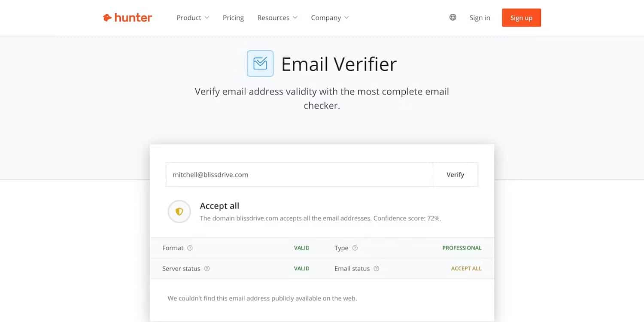Open the language globe selector
The image size is (644, 322).
point(453,18)
